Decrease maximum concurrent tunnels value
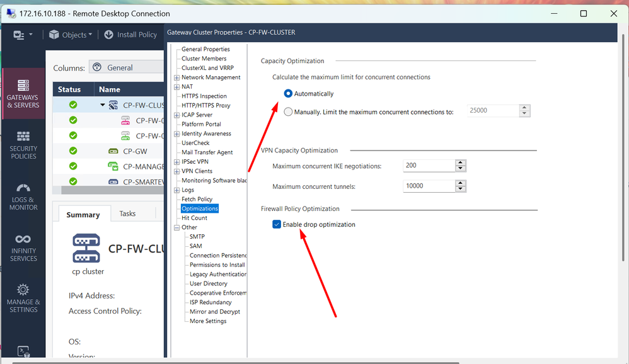Viewport: 629px width, 364px height. 461,189
